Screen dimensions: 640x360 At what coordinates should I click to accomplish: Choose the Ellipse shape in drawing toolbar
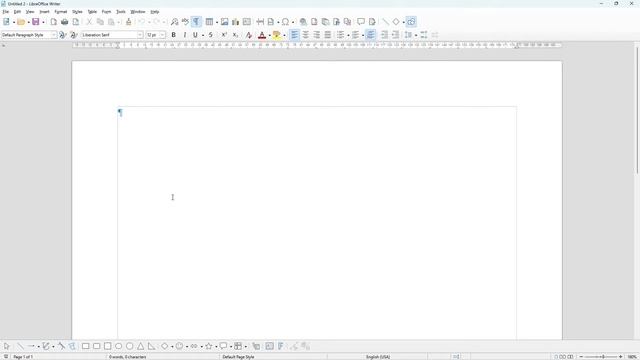pos(118,346)
